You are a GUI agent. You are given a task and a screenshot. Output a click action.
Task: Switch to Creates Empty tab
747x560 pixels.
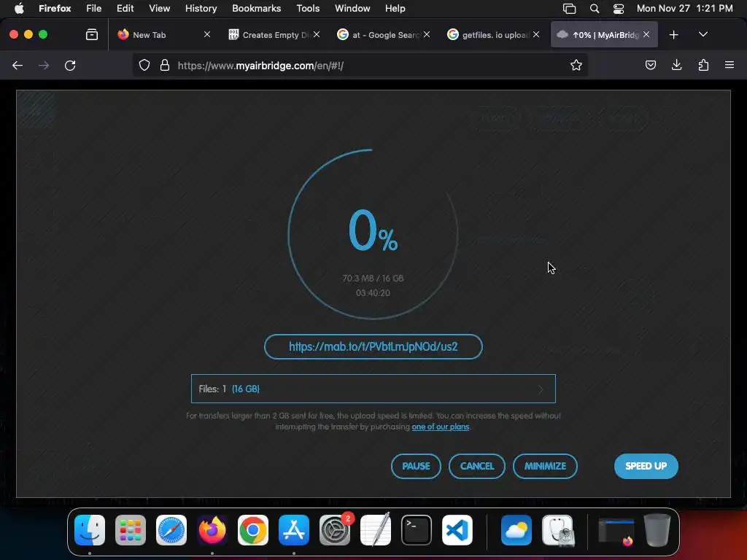(x=273, y=35)
